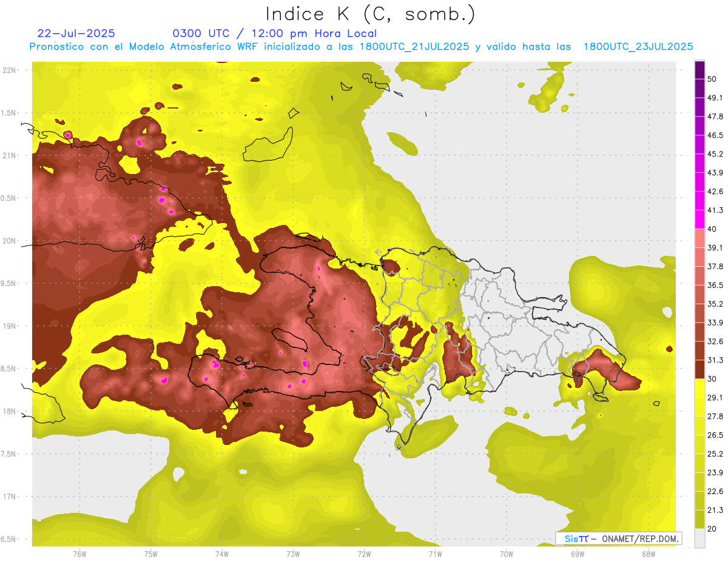Click the '20N' latitude label
The image size is (728, 562).
coord(9,241)
